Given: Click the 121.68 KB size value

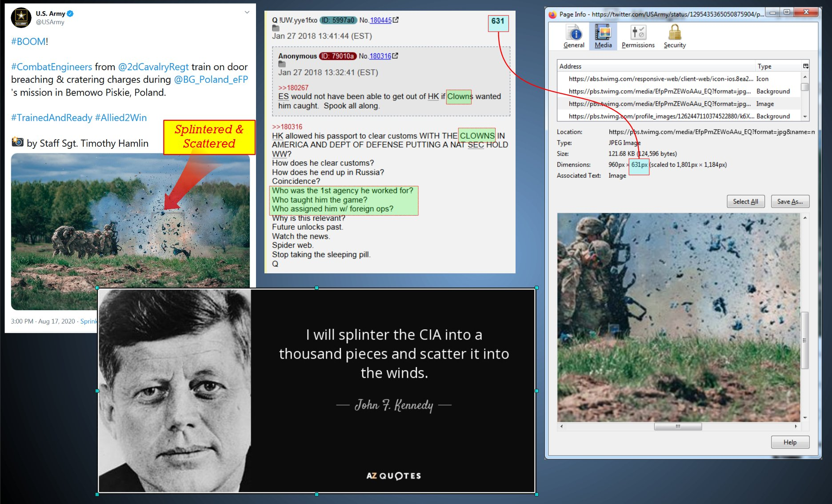Looking at the screenshot, I should coord(643,153).
